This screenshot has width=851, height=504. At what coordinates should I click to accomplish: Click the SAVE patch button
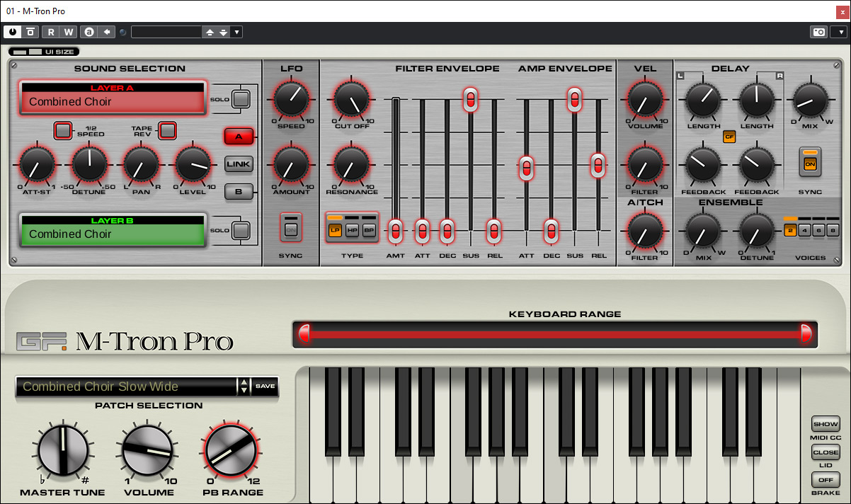click(x=265, y=386)
